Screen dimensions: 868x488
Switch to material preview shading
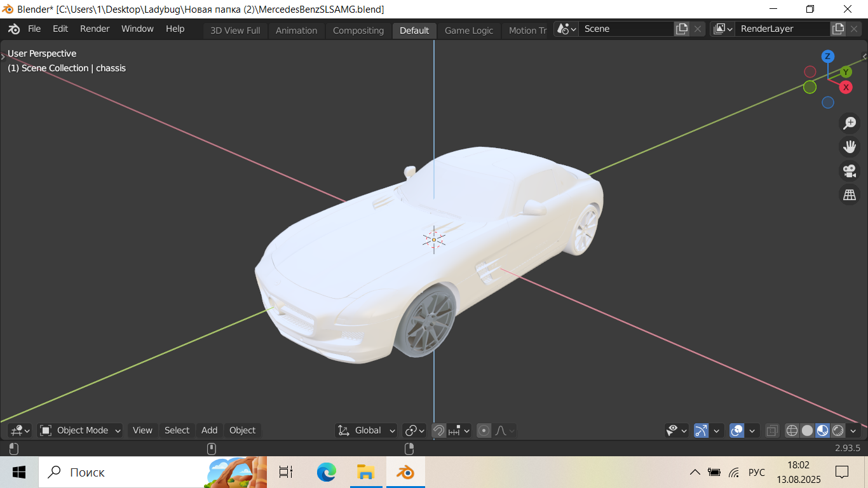click(x=823, y=431)
